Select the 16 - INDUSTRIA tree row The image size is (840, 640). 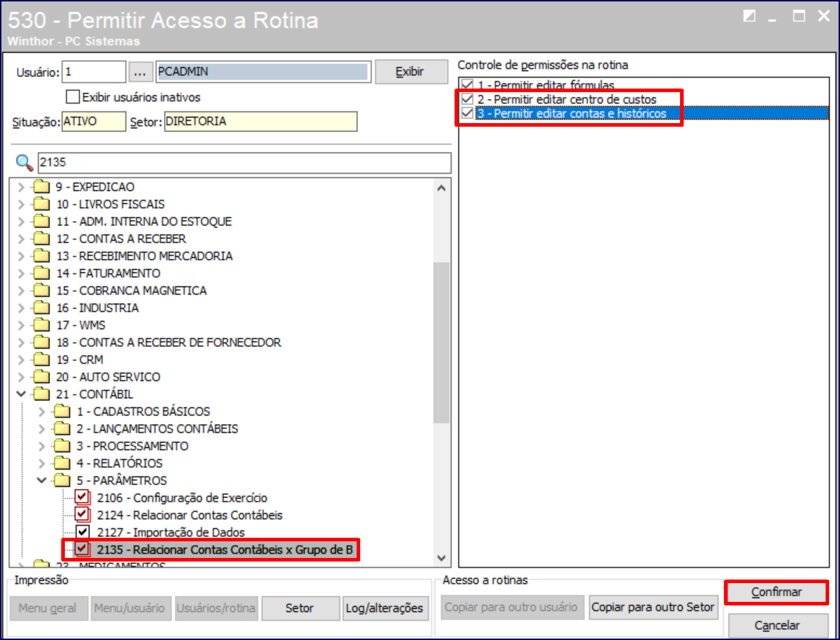tap(97, 308)
